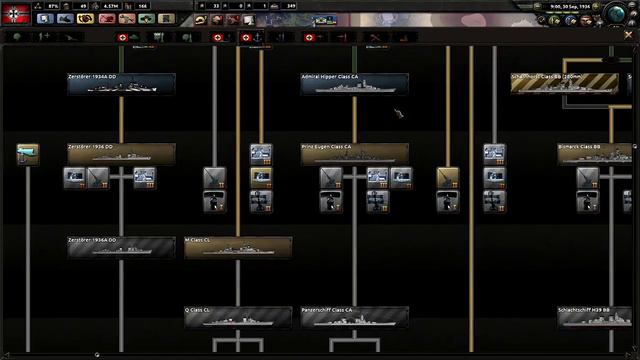This screenshot has width=640, height=360.
Task: Research Zerstörer 1936 DD
Action: pyautogui.click(x=122, y=154)
